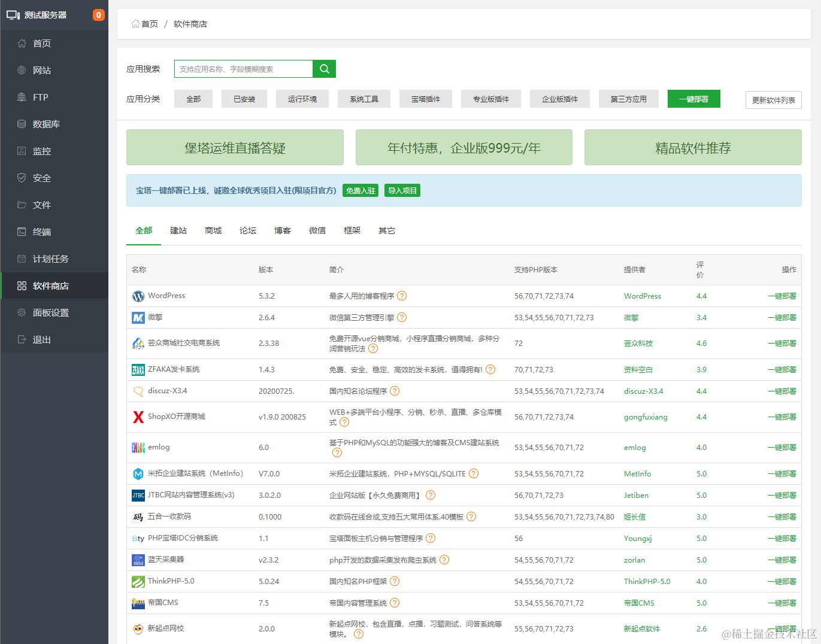Select the 企业版插件 category button
This screenshot has height=644, width=821.
(x=560, y=99)
